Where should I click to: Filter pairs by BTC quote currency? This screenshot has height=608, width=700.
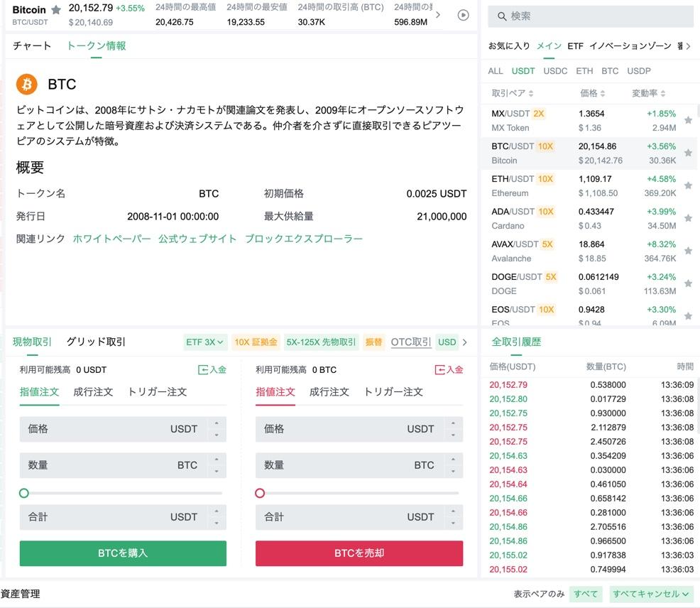(x=609, y=71)
